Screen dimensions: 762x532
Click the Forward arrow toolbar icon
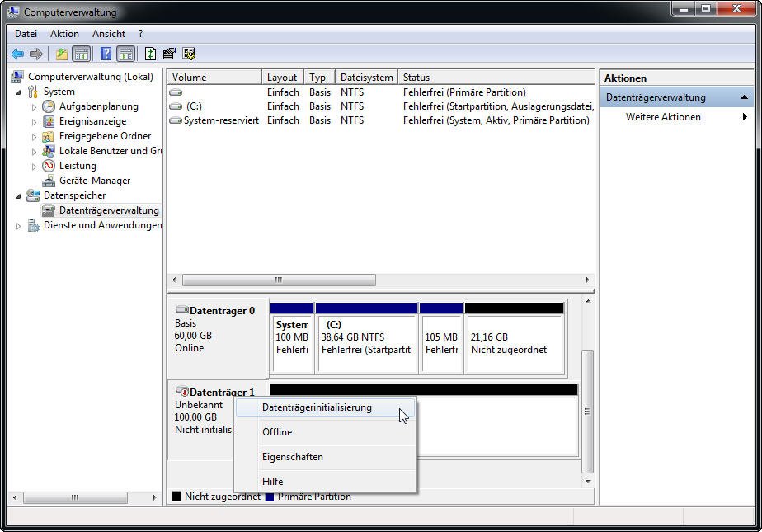coord(36,54)
